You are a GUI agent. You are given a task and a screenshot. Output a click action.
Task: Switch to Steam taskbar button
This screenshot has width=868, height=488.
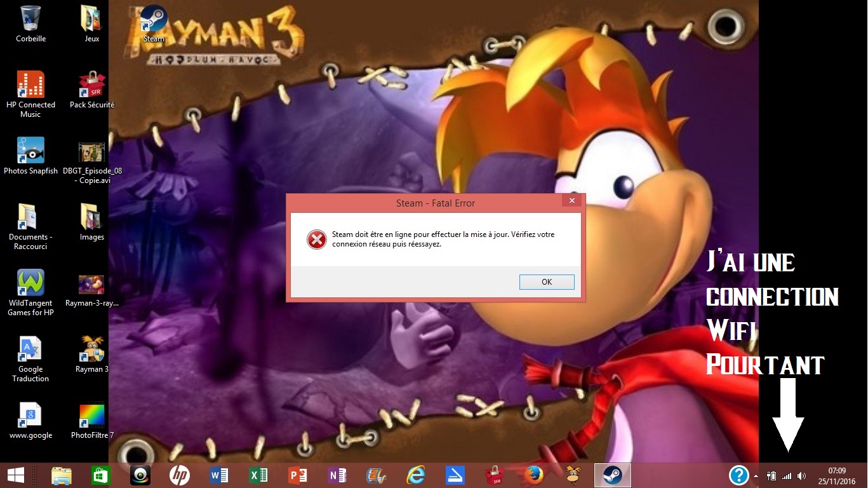pyautogui.click(x=613, y=475)
